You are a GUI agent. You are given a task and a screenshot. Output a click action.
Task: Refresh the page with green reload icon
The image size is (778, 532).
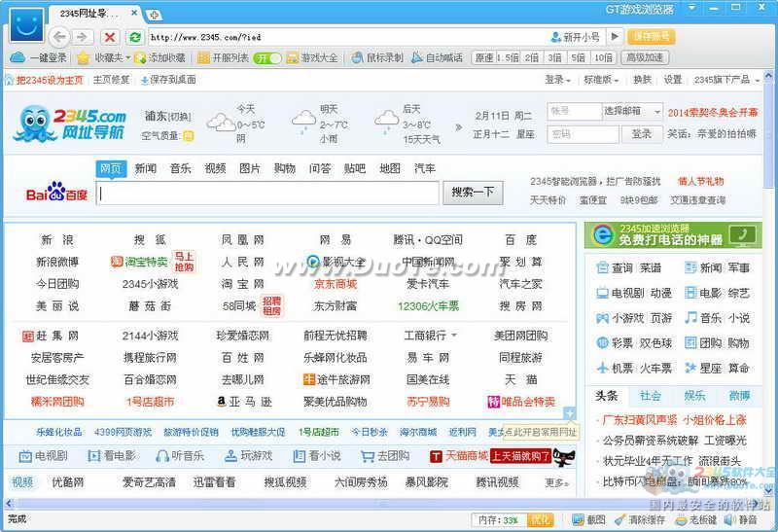click(x=134, y=37)
